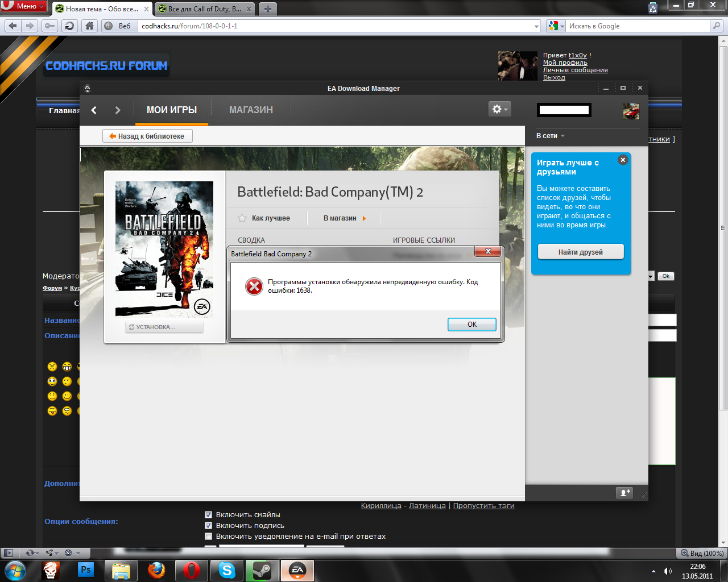This screenshot has width=728, height=582.
Task: Click Кириллица link
Action: coord(381,506)
